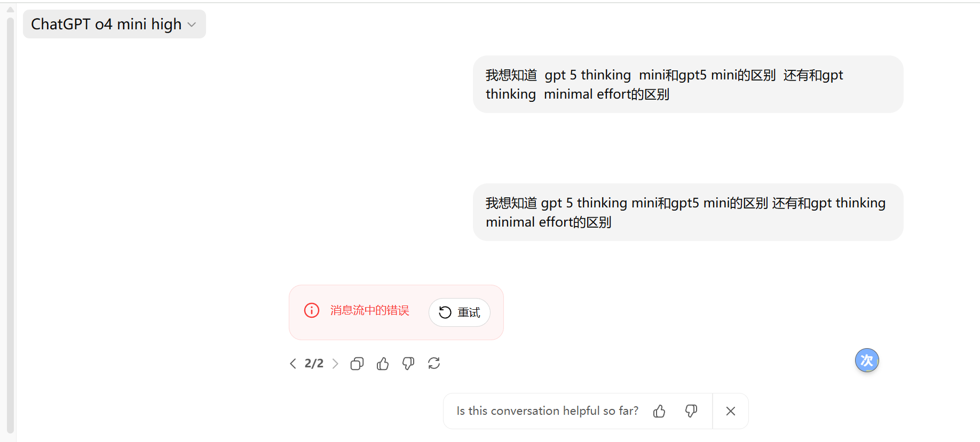Regenerate the response with circular arrows icon
The height and width of the screenshot is (442, 980).
coord(434,364)
